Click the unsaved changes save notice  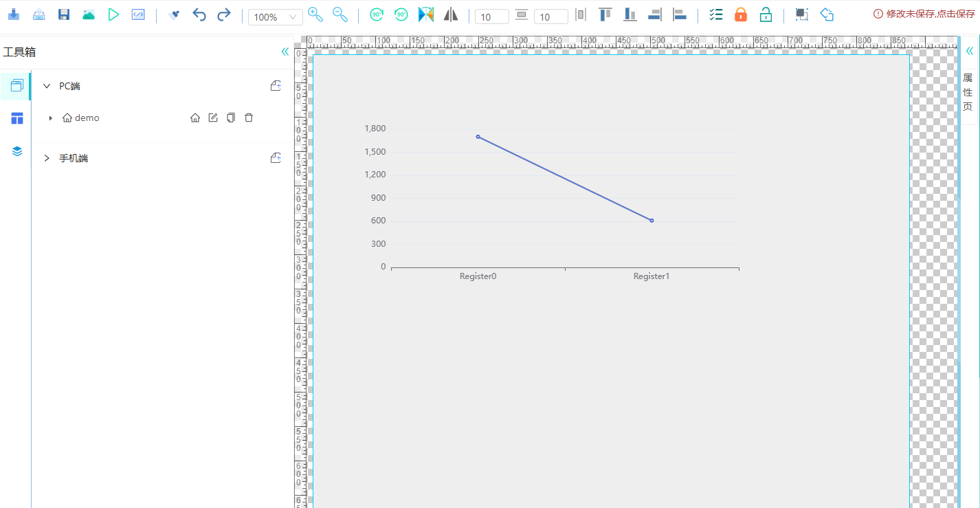[x=924, y=14]
